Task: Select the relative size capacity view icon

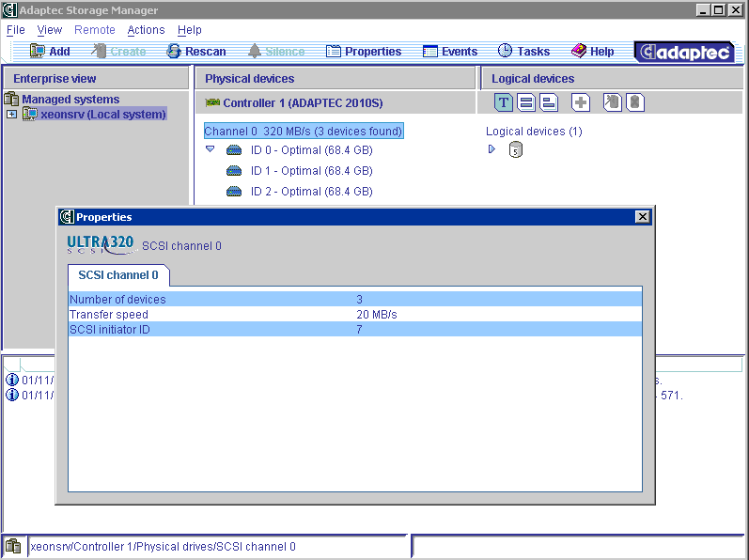Action: click(x=549, y=102)
